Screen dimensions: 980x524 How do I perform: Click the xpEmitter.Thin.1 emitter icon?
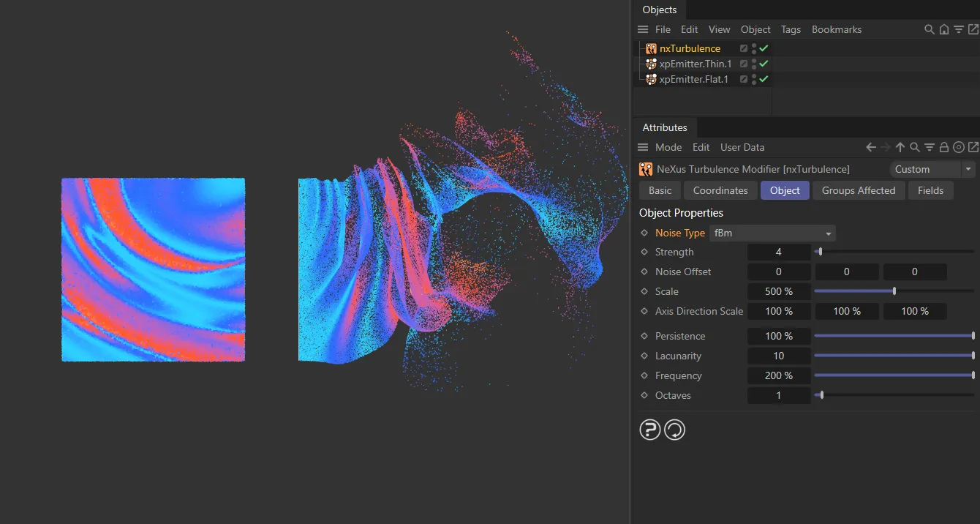650,64
